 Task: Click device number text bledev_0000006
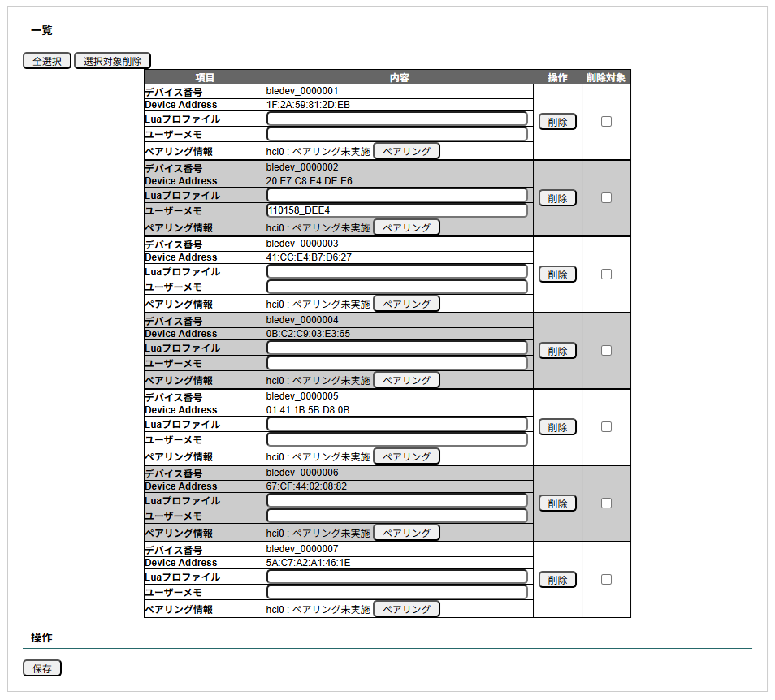click(x=302, y=473)
